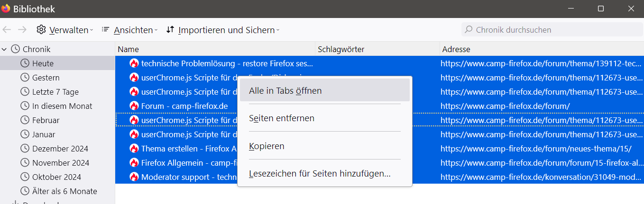Screen dimensions: 644x204
Task: Click the back arrow in the toolbar
Action: tap(7, 30)
